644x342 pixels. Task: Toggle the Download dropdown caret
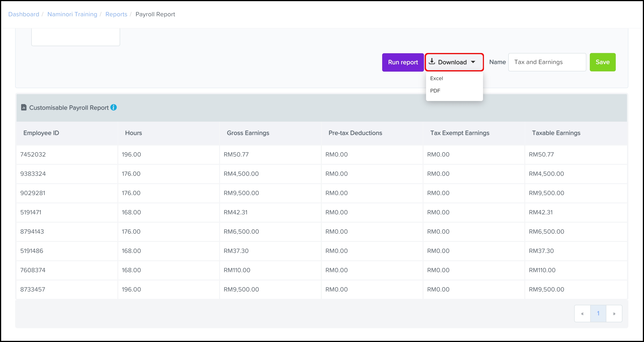point(473,62)
